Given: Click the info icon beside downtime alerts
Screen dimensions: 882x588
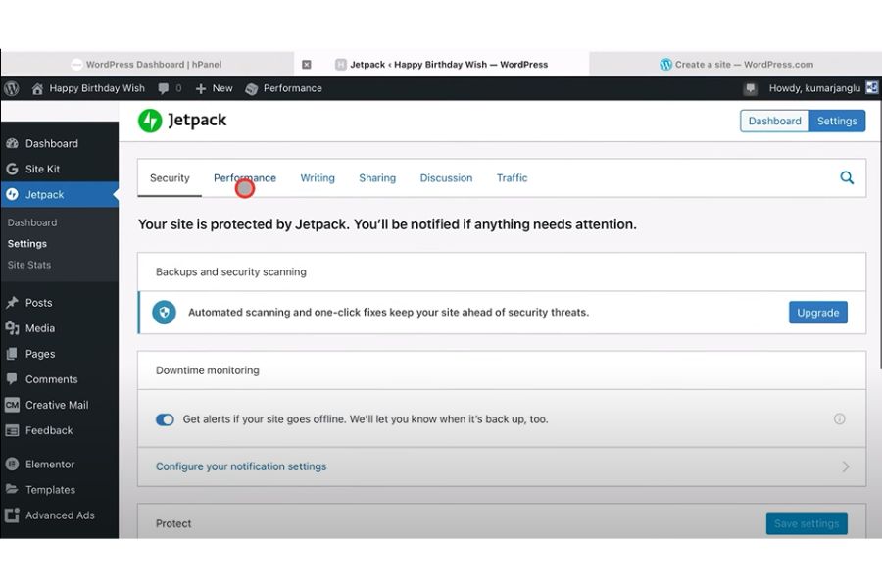Looking at the screenshot, I should (839, 419).
